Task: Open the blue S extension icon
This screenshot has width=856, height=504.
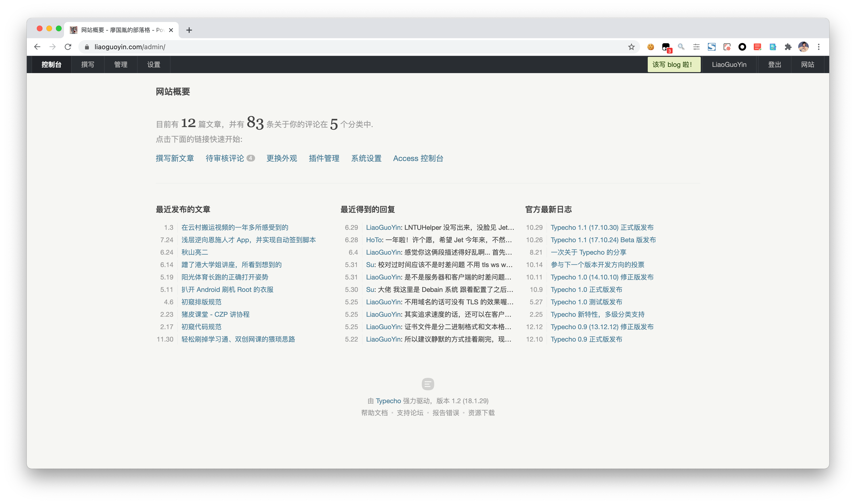Action: pyautogui.click(x=712, y=47)
